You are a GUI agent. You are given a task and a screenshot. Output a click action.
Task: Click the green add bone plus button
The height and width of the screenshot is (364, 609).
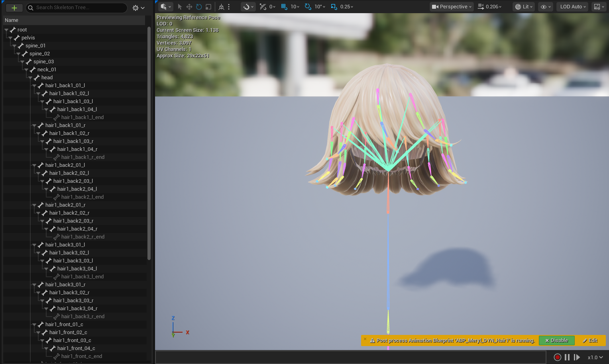[14, 8]
